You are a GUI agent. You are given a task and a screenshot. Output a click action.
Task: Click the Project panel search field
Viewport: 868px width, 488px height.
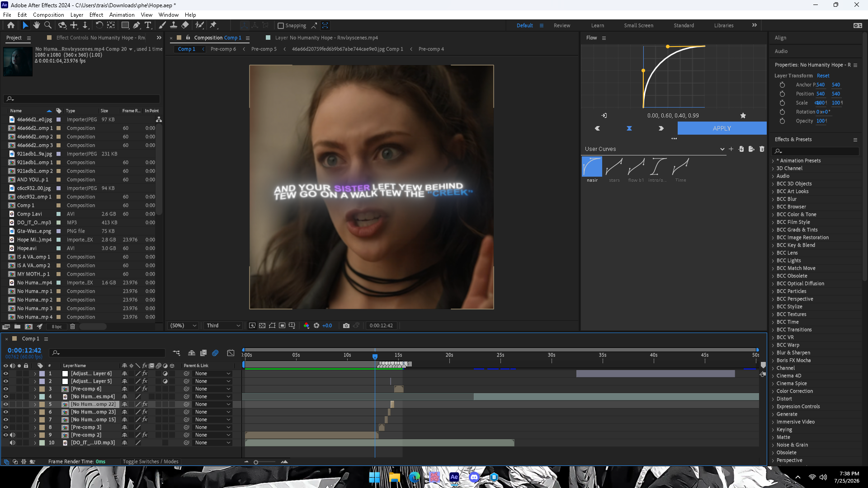coord(82,99)
